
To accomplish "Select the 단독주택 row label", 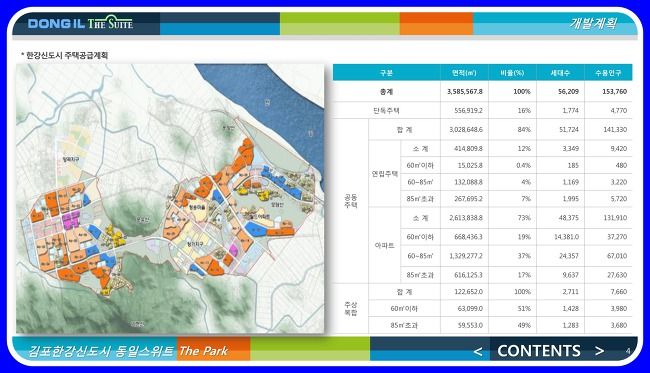I will 386,111.
